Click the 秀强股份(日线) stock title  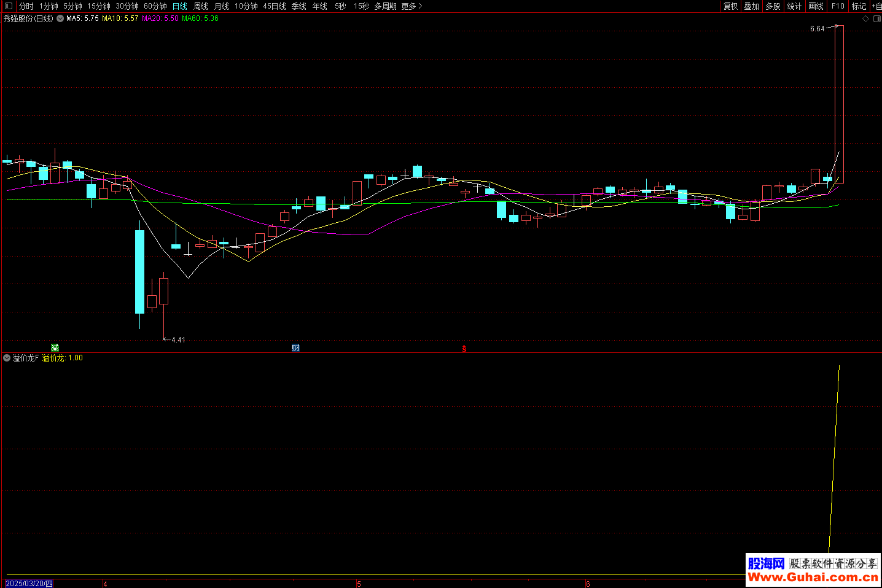(28, 18)
